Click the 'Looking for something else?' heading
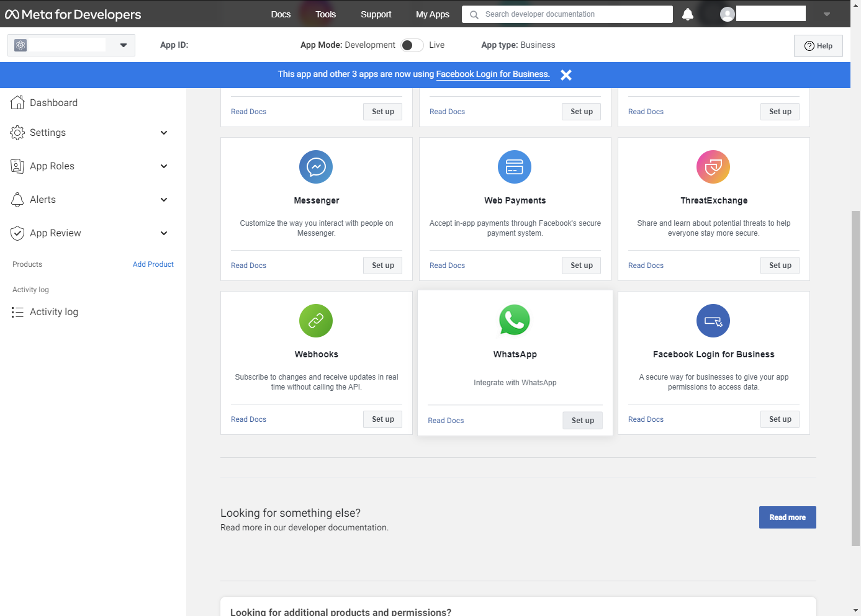Screen dimensions: 861x616 (291, 513)
